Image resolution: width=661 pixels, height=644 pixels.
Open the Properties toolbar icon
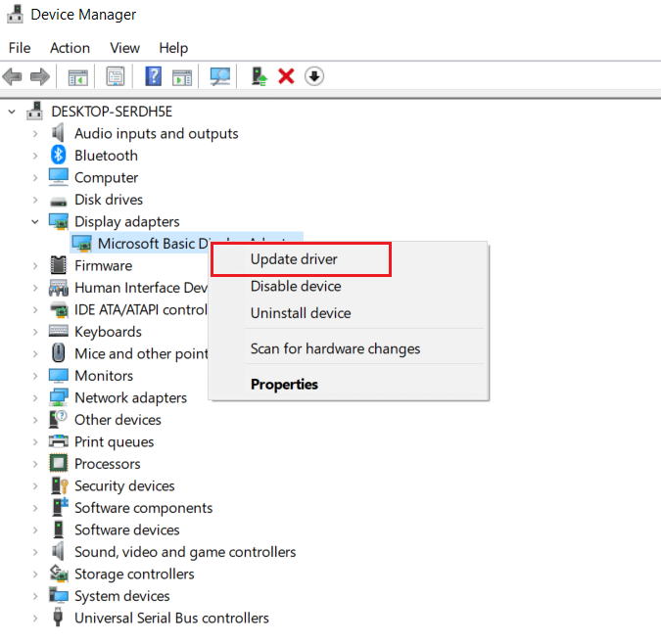pos(116,76)
